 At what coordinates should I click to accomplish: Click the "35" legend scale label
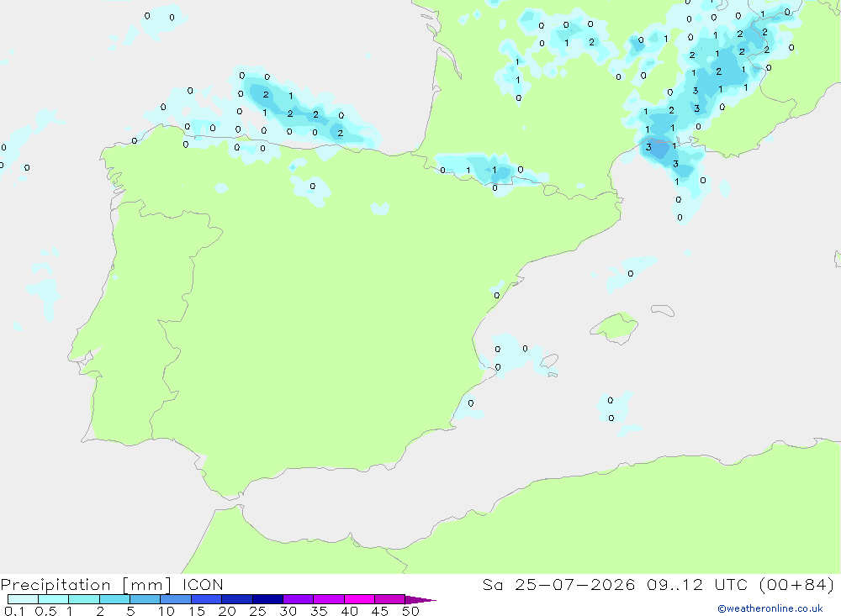point(319,611)
